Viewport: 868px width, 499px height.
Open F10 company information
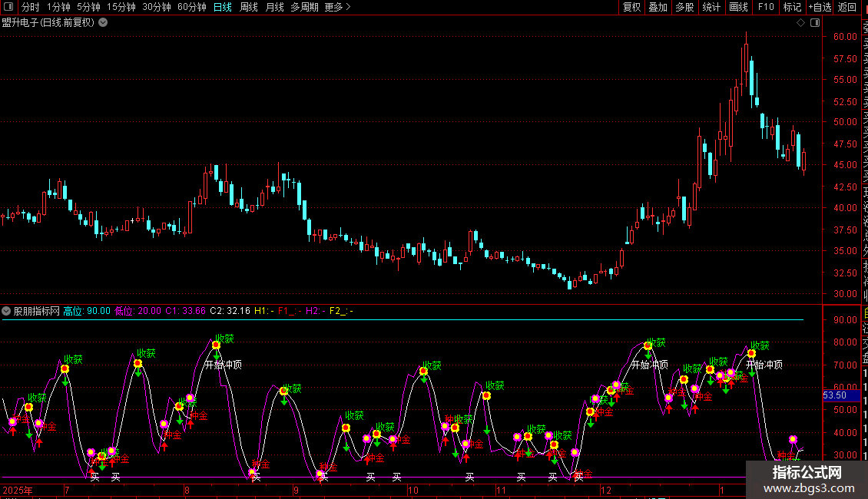766,8
